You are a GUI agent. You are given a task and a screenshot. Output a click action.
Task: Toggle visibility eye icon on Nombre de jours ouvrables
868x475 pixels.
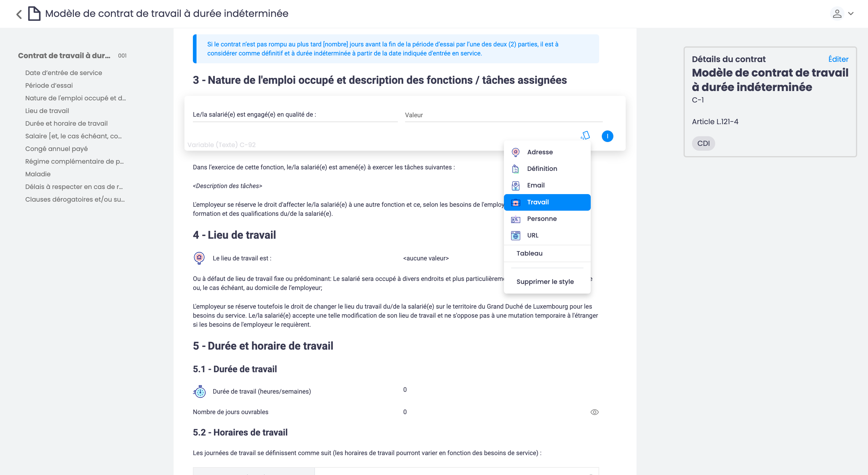(x=594, y=412)
